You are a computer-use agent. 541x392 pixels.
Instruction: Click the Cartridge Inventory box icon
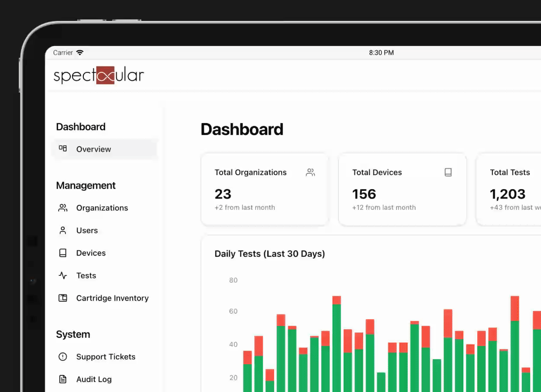coord(63,298)
